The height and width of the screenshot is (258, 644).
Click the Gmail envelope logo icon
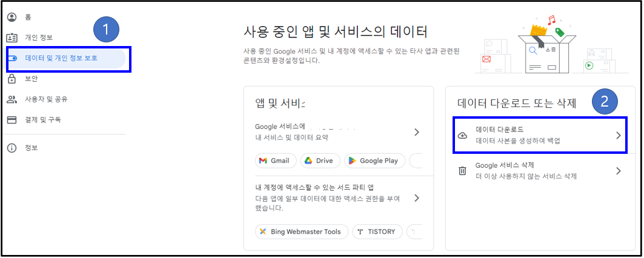[264, 160]
